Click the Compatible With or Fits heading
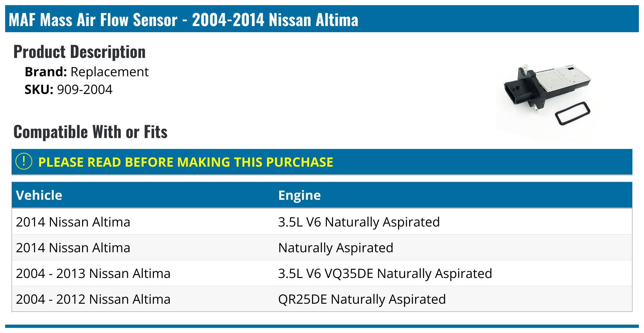Viewport: 644px width, 333px height. click(90, 132)
